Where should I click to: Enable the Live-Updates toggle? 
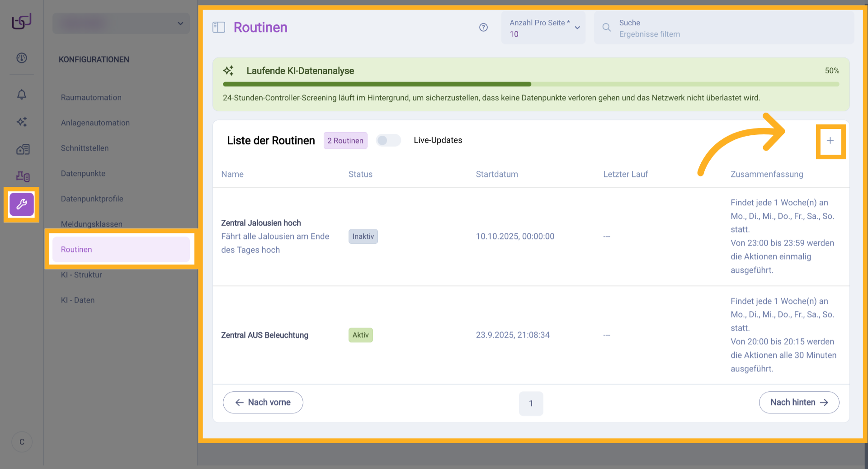[x=388, y=141]
